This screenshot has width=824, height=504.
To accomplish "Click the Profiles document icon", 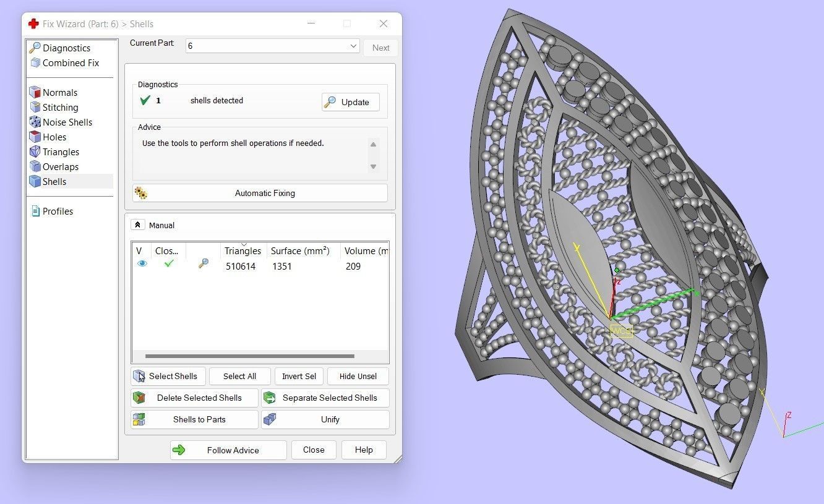I will pos(35,211).
